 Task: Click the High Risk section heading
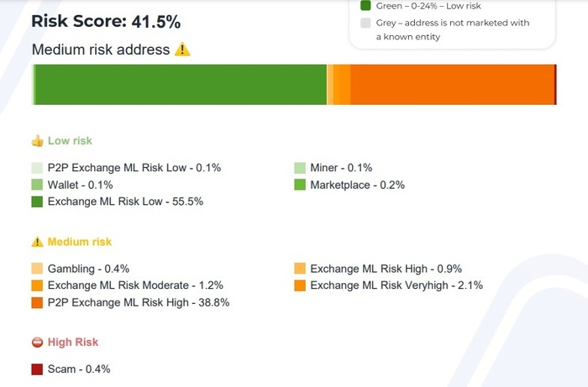point(73,343)
